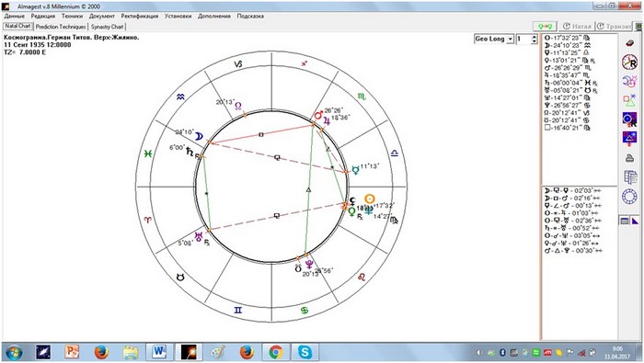Open the Windows Start button
The height and width of the screenshot is (363, 644).
(x=14, y=352)
